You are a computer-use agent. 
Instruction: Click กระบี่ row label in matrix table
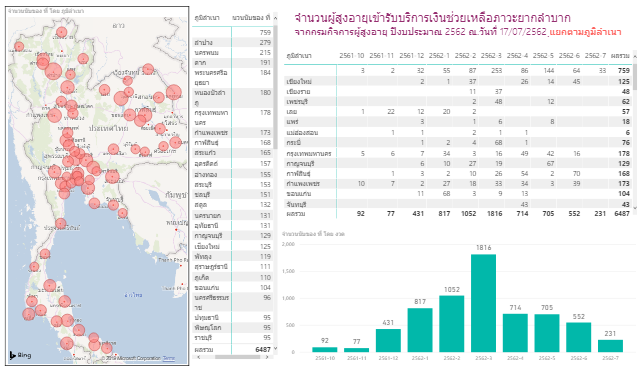[x=294, y=143]
